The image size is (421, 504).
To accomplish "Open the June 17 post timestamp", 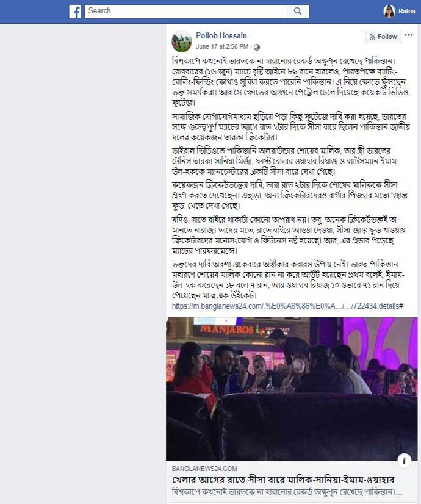I will 222,46.
